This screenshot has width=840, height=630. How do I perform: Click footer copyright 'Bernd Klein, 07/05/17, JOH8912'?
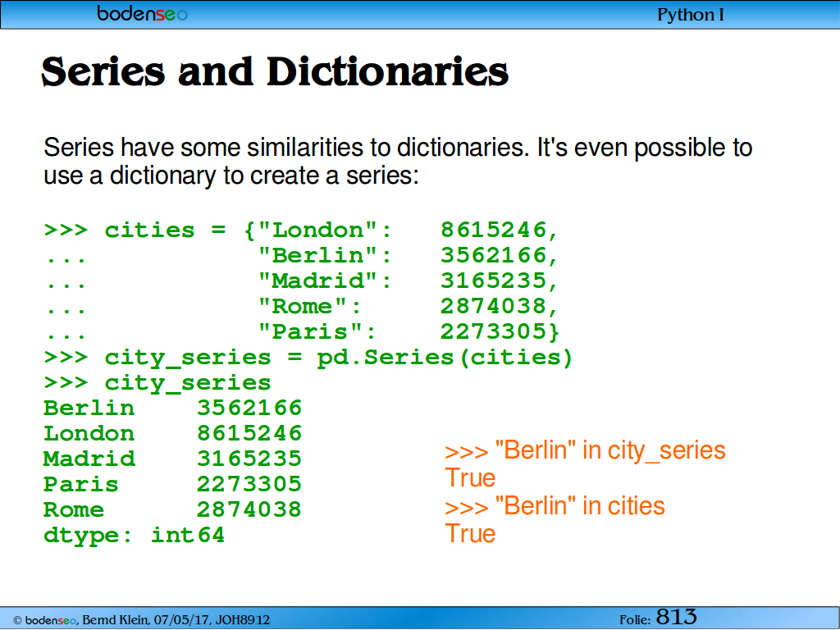click(141, 620)
